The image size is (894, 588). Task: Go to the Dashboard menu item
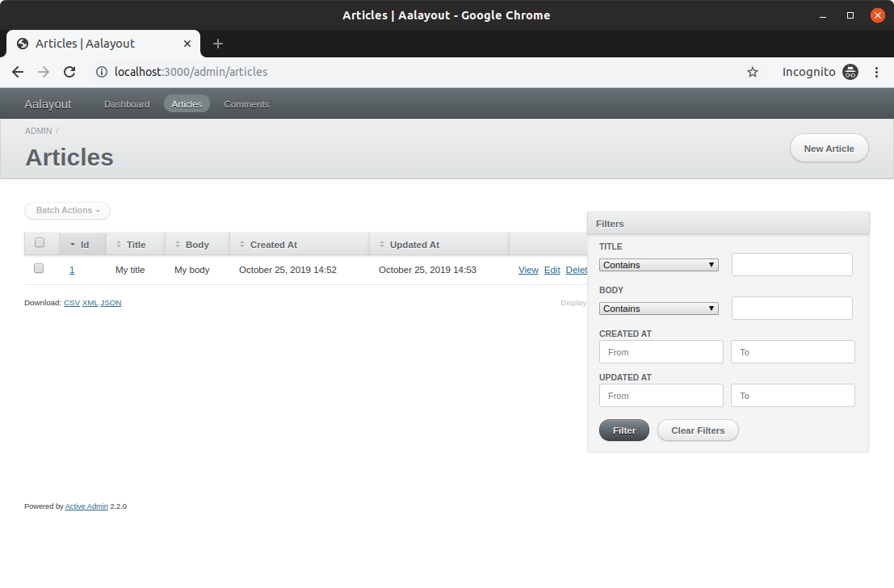[127, 104]
